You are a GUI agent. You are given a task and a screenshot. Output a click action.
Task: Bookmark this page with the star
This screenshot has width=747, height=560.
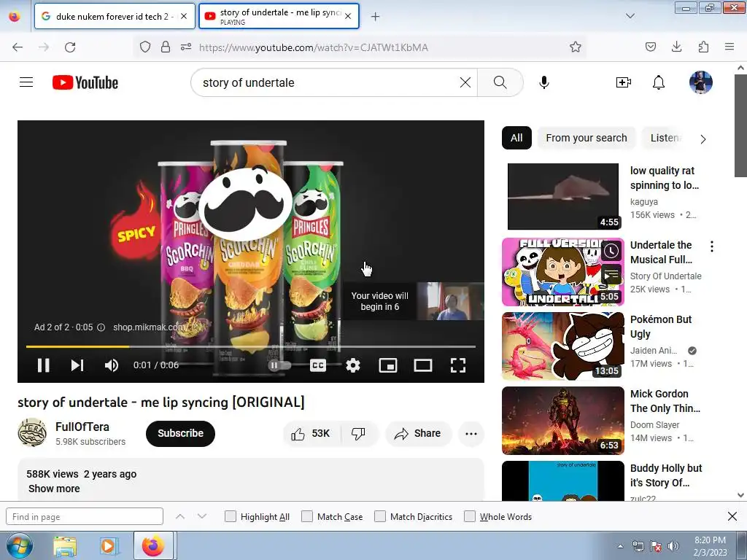point(576,47)
